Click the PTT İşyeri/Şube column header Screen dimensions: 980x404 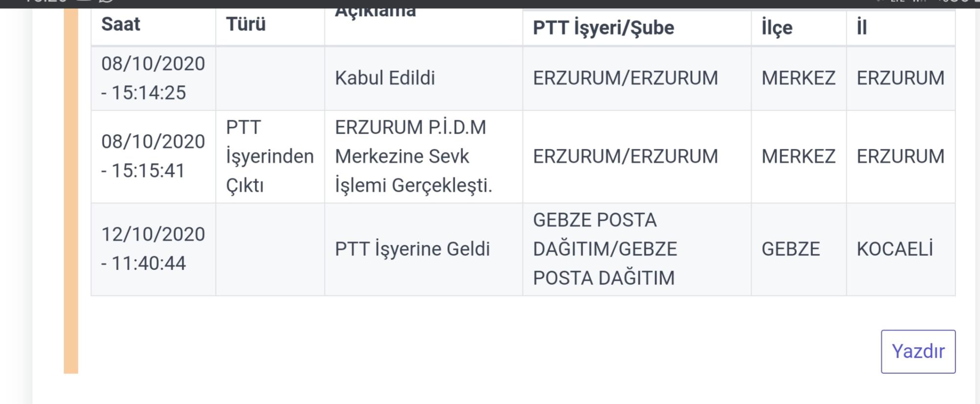tap(637, 28)
